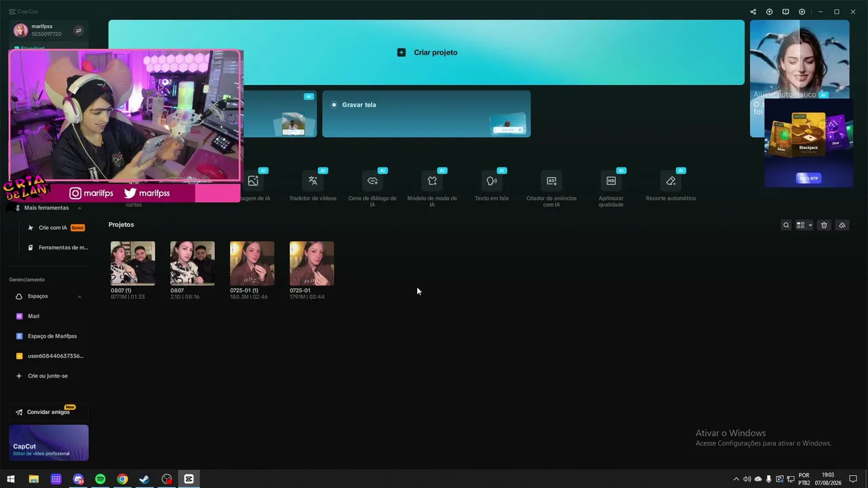Image resolution: width=868 pixels, height=488 pixels.
Task: Click the Criar projeto button
Action: pyautogui.click(x=427, y=52)
